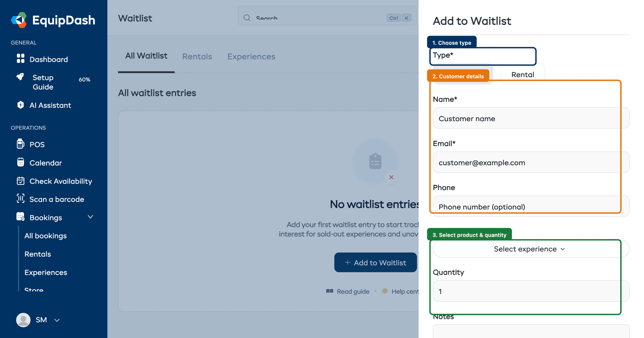Open the Scan a barcode tool

click(x=20, y=199)
